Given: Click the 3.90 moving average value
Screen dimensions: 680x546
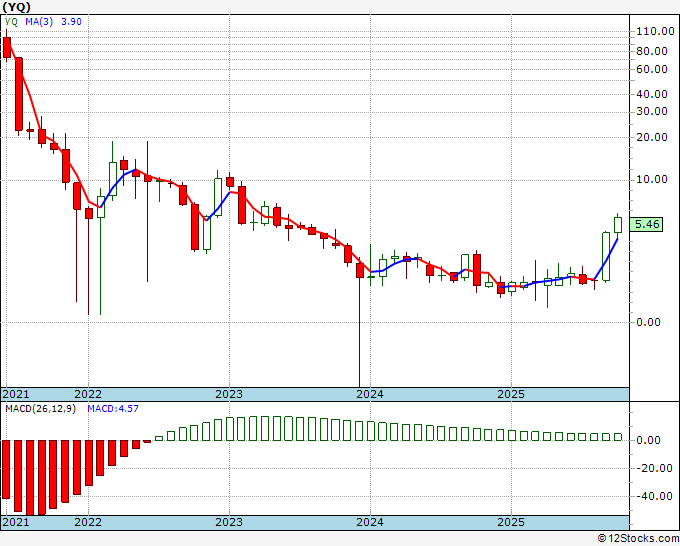Looking at the screenshot, I should 71,22.
